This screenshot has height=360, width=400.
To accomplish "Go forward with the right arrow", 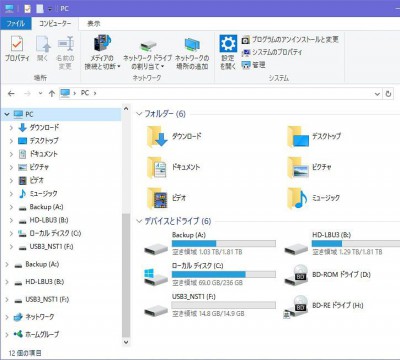I will point(27,94).
